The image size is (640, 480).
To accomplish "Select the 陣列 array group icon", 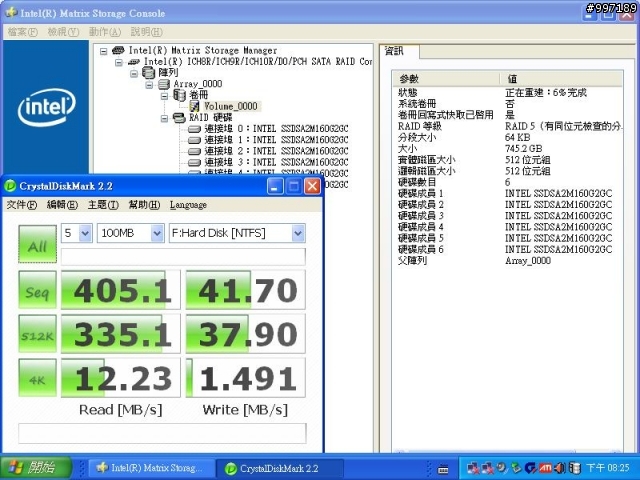I will tap(149, 73).
